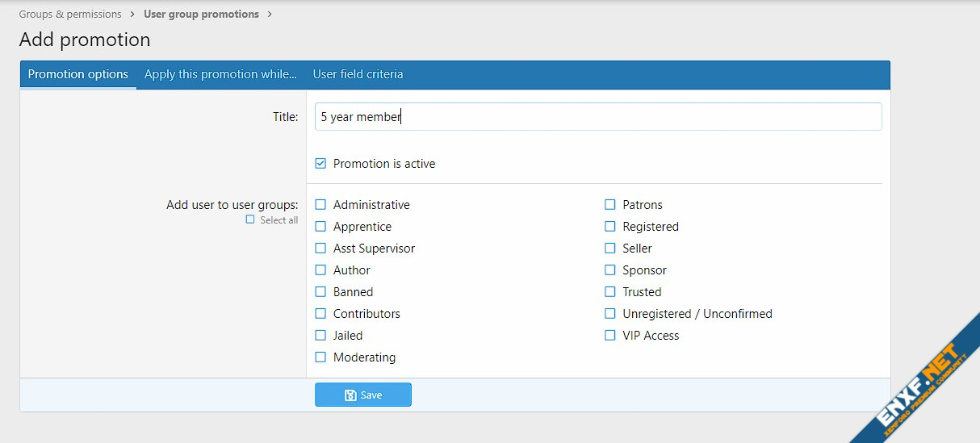
Task: Click the Save button
Action: coord(362,395)
